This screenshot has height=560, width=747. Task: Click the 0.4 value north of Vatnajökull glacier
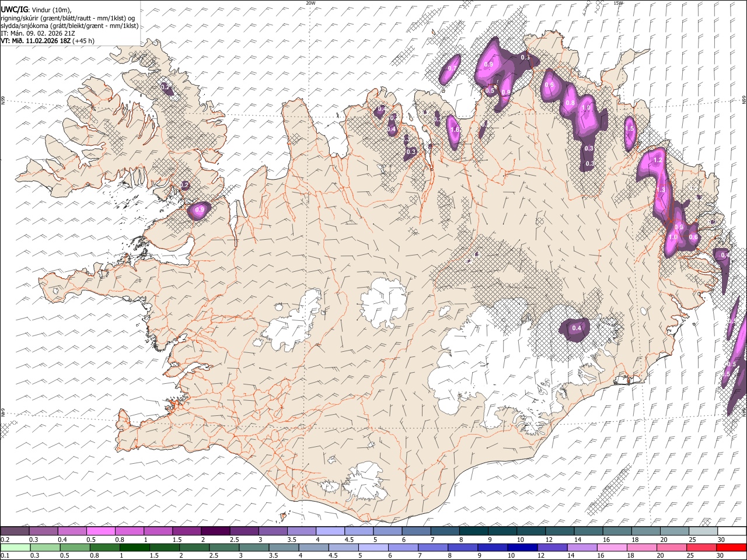pyautogui.click(x=577, y=328)
